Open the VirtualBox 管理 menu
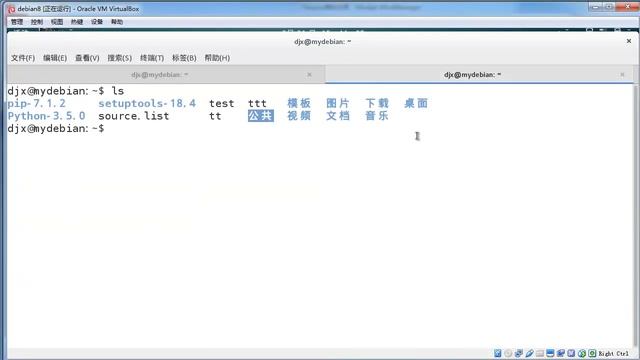The height and width of the screenshot is (360, 640). pyautogui.click(x=17, y=22)
